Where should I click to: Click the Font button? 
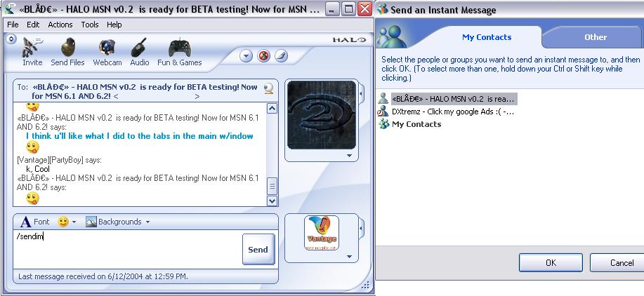(35, 222)
